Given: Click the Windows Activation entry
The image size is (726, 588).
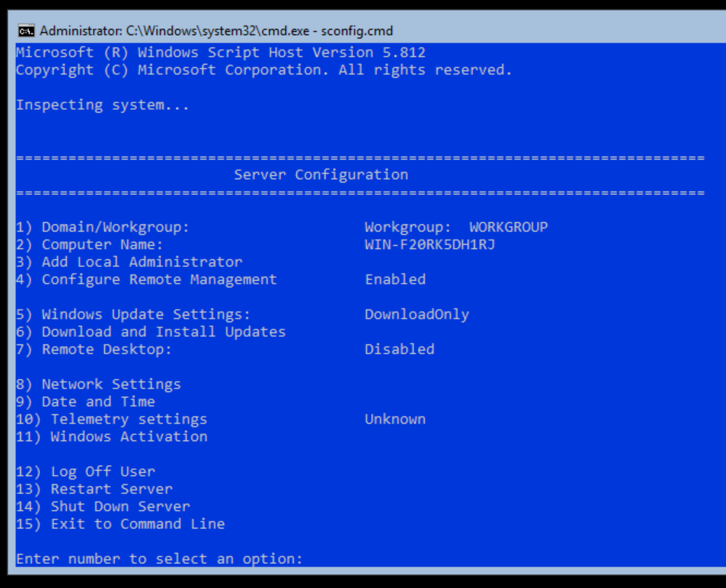Looking at the screenshot, I should [x=111, y=437].
